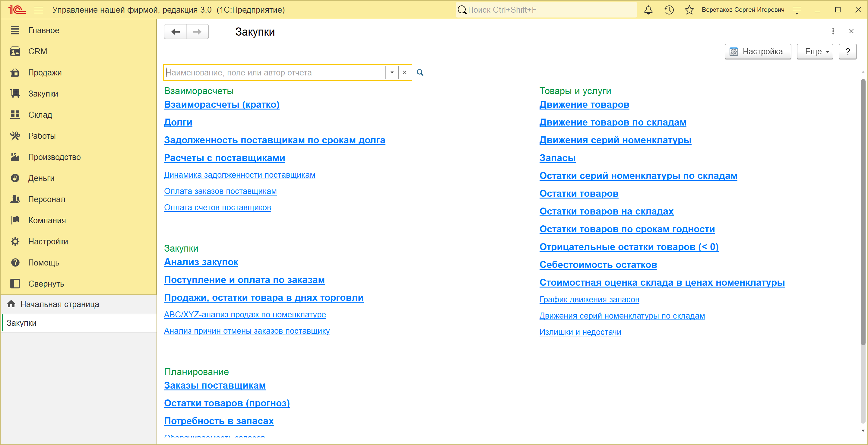Open the Взаиморасчеты (кратко) report
Viewport: 868px width, 445px height.
click(222, 104)
